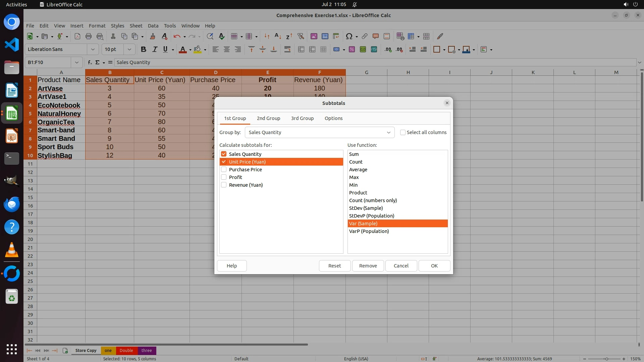The width and height of the screenshot is (644, 362).
Task: Click the Sort Ascending toolbar icon
Action: pyautogui.click(x=278, y=36)
